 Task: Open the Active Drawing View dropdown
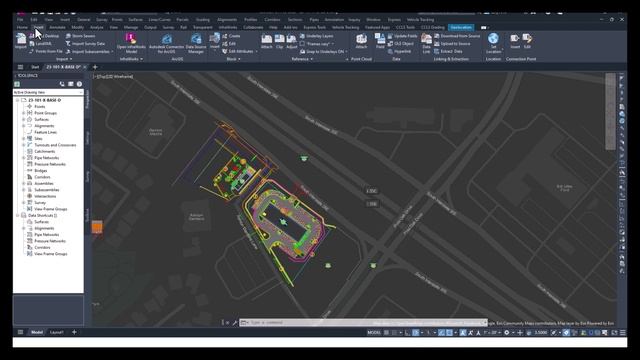click(x=48, y=93)
